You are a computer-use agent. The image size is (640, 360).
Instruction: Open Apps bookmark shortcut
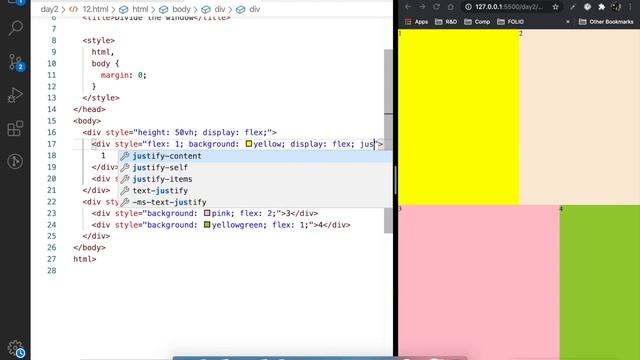[x=416, y=22]
